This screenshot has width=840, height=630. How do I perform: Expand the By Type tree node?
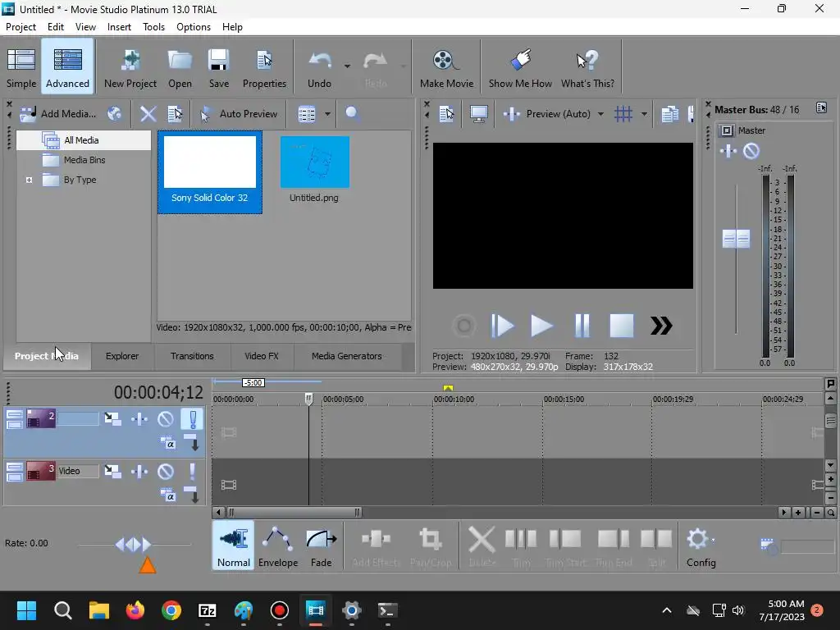point(29,180)
